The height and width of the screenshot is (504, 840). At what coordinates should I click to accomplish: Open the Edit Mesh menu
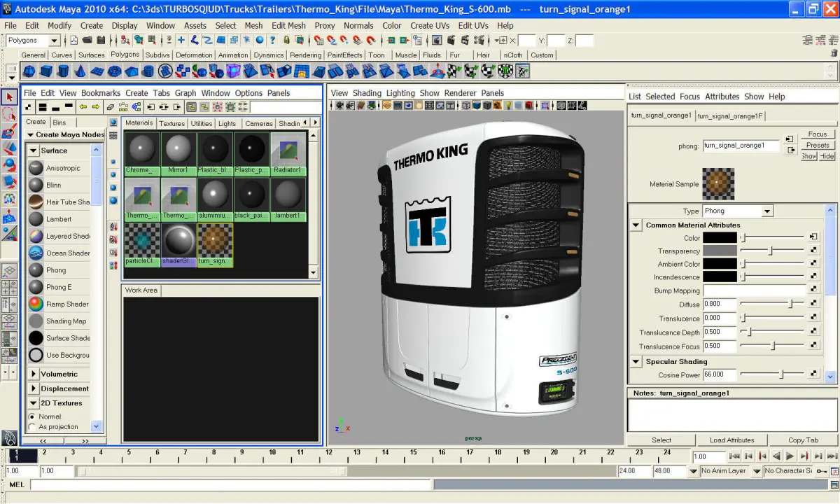[288, 25]
